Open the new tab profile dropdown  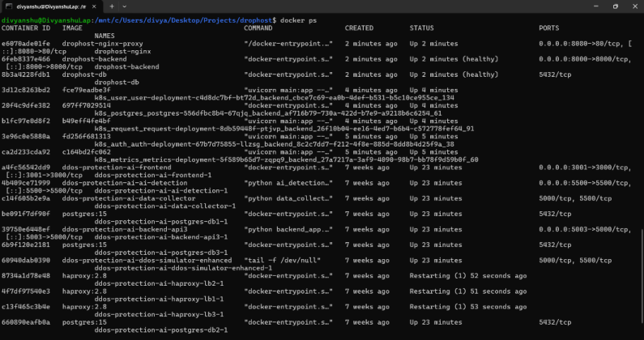click(125, 6)
